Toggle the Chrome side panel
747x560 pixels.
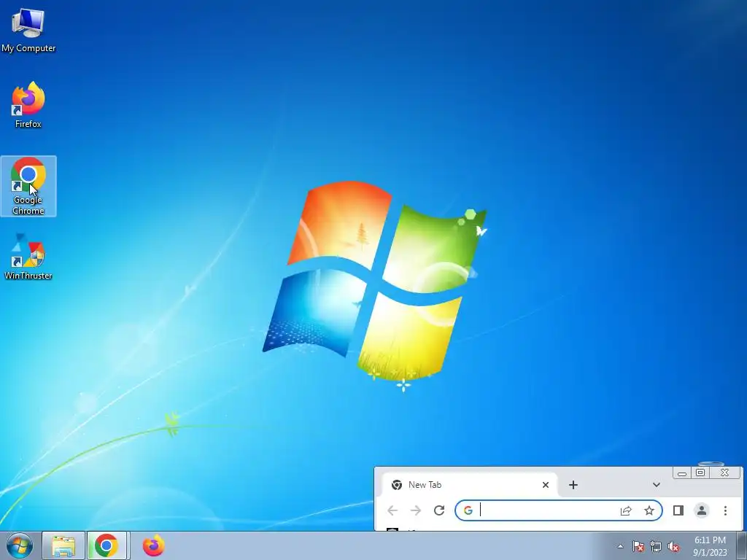click(x=678, y=510)
